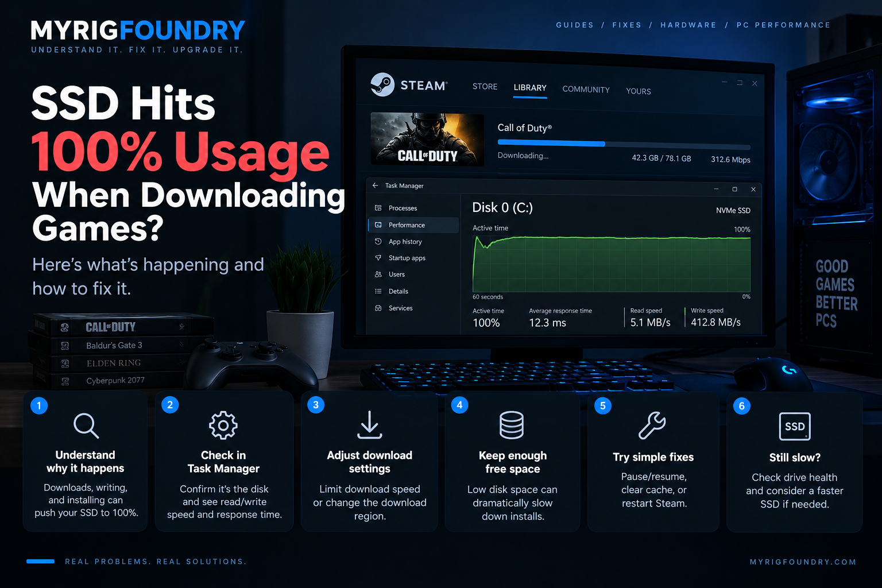Viewport: 882px width, 588px height.
Task: Click the Baldur's Gate 3 game case
Action: click(121, 345)
